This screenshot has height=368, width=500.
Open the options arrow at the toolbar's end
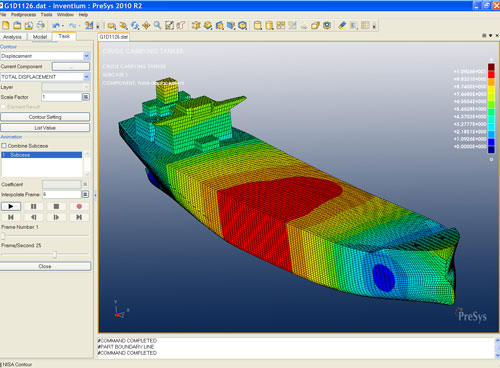[374, 26]
